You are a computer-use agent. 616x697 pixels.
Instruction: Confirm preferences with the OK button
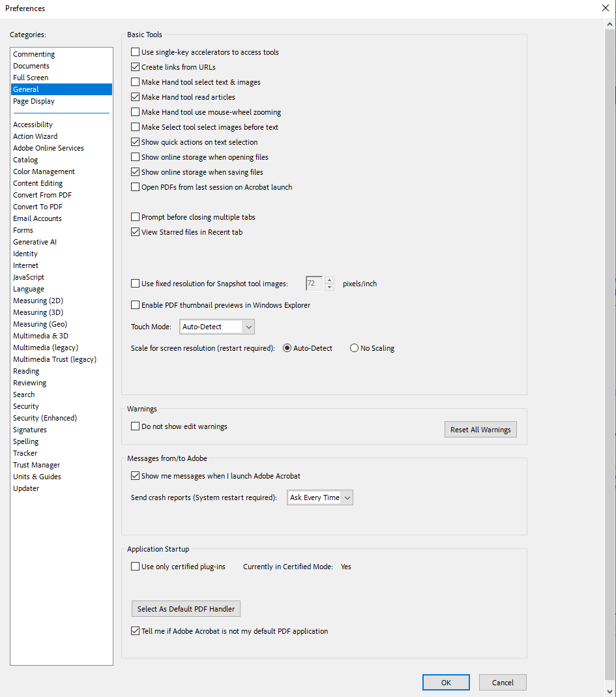pyautogui.click(x=446, y=682)
